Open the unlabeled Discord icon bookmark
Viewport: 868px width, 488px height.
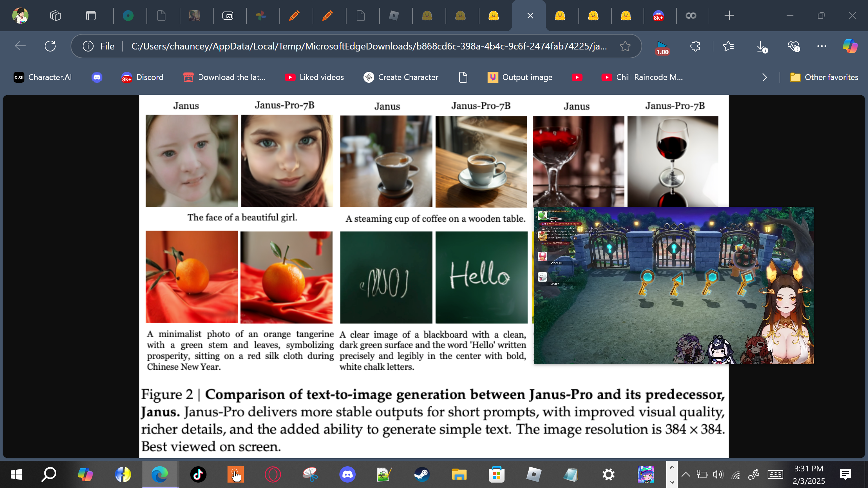[97, 77]
